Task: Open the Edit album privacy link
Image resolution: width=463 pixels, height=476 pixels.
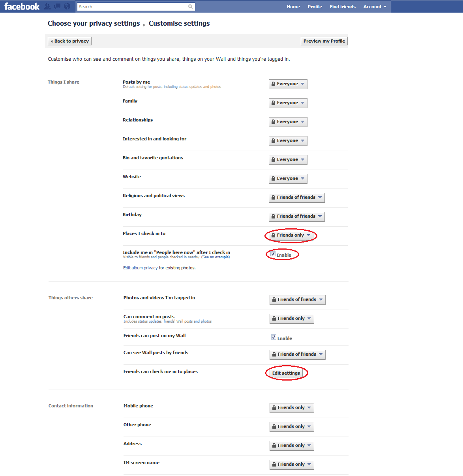Action: coord(141,268)
